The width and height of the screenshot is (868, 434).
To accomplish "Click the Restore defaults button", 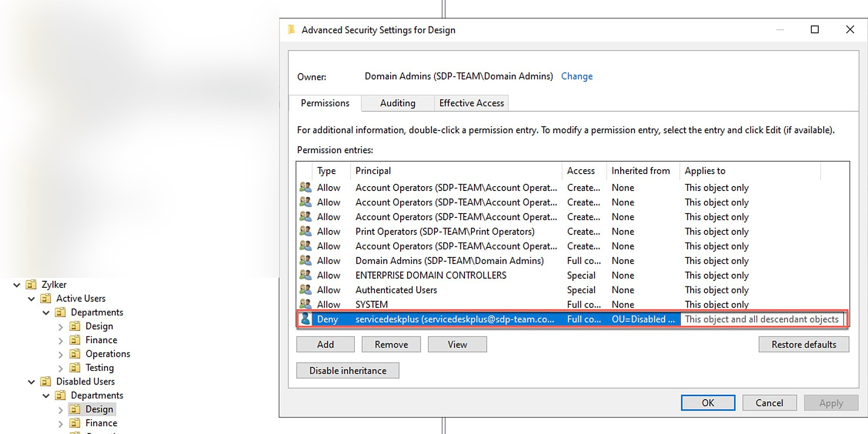I will click(x=803, y=345).
